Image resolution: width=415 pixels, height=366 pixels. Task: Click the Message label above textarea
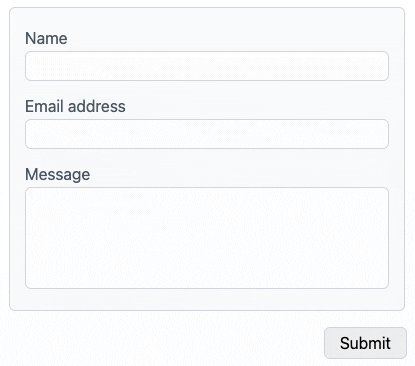point(58,174)
